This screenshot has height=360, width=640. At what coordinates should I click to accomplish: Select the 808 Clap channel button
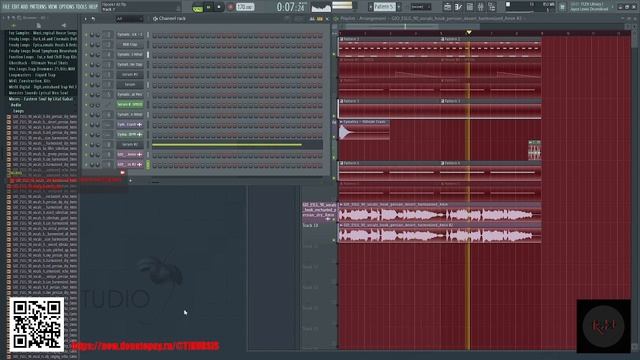pyautogui.click(x=130, y=44)
